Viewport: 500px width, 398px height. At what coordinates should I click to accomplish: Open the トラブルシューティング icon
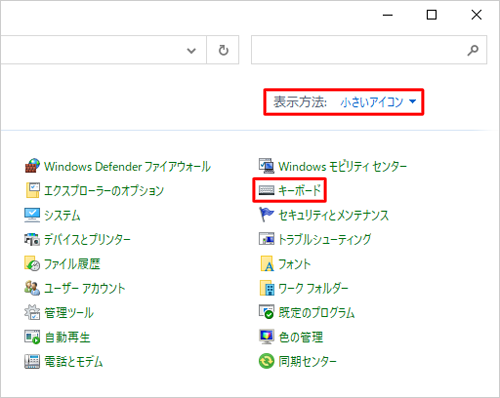(x=267, y=239)
